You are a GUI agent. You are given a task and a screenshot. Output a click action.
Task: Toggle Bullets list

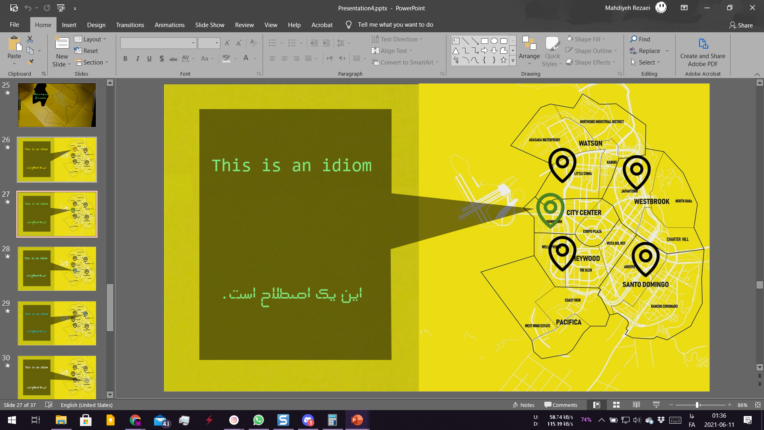click(274, 43)
